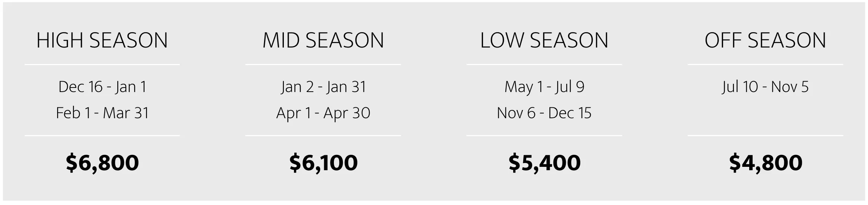This screenshot has height=205, width=868.
Task: Click the $6,800 high season price
Action: (x=102, y=163)
